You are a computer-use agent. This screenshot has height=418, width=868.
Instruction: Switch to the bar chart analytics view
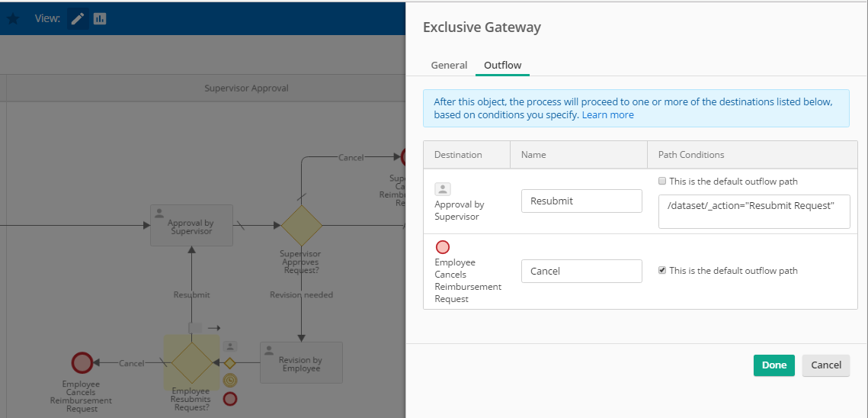pos(100,18)
